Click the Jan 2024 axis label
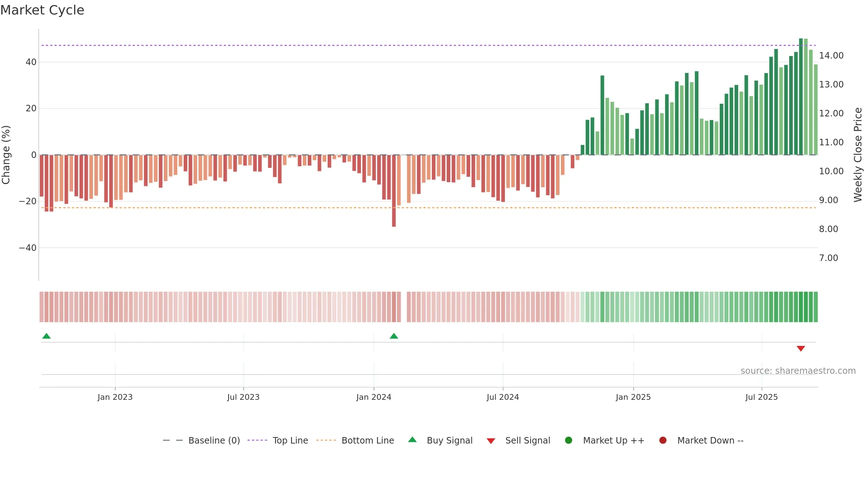The height and width of the screenshot is (488, 868). 374,397
